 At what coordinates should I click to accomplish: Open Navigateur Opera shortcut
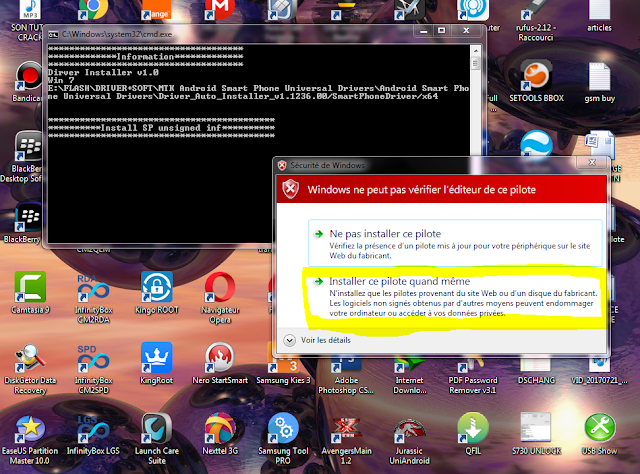click(x=220, y=298)
